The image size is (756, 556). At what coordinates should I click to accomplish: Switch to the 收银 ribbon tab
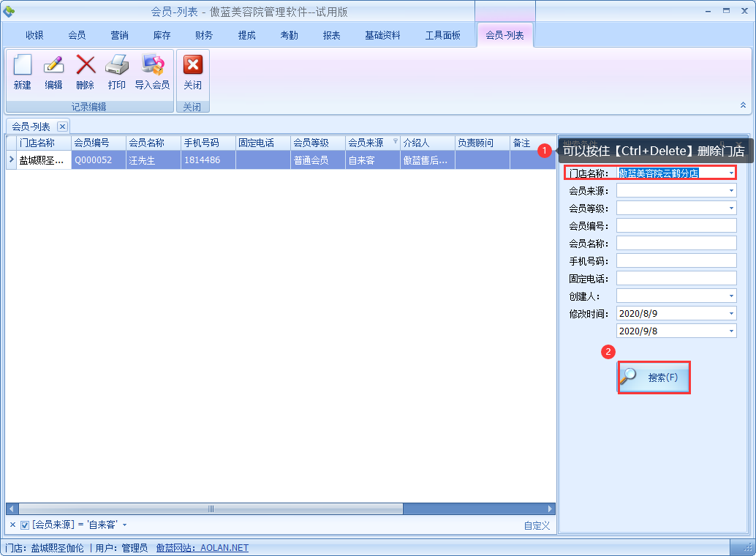click(34, 35)
